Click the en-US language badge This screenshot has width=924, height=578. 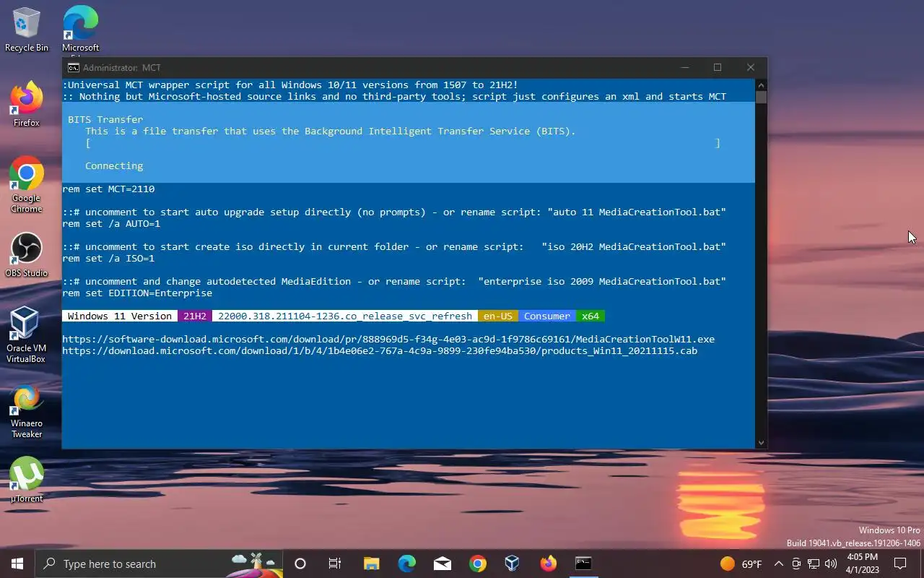coord(498,316)
